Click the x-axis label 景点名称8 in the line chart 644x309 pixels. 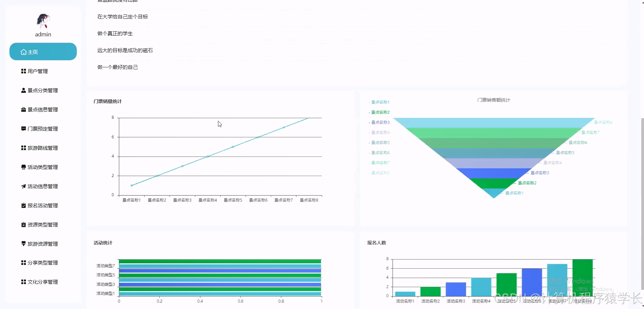point(309,200)
